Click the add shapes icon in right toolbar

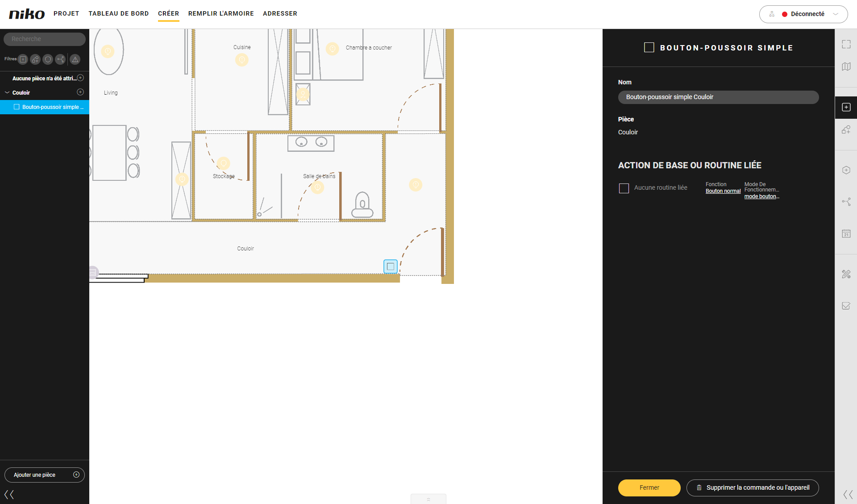(846, 129)
